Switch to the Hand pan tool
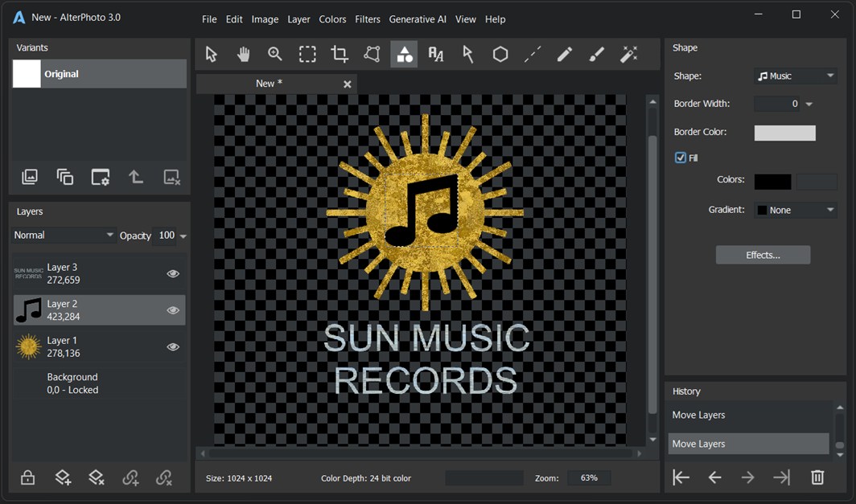The width and height of the screenshot is (856, 504). click(243, 54)
